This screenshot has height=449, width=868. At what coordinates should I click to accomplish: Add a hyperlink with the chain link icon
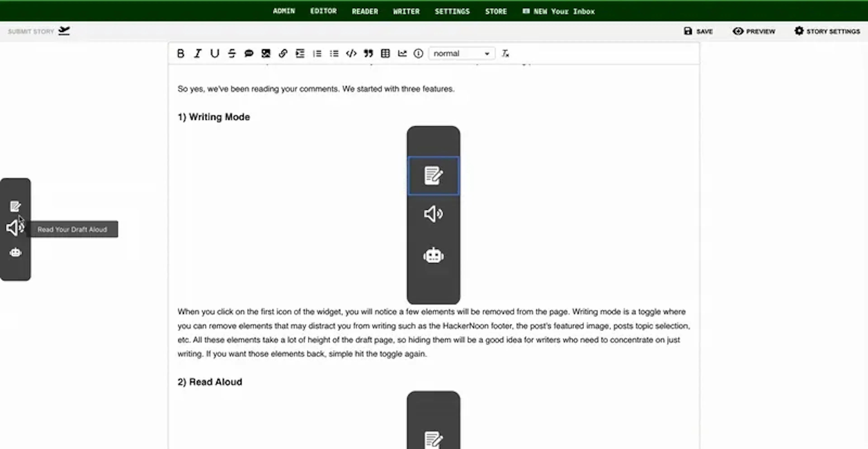pos(283,53)
